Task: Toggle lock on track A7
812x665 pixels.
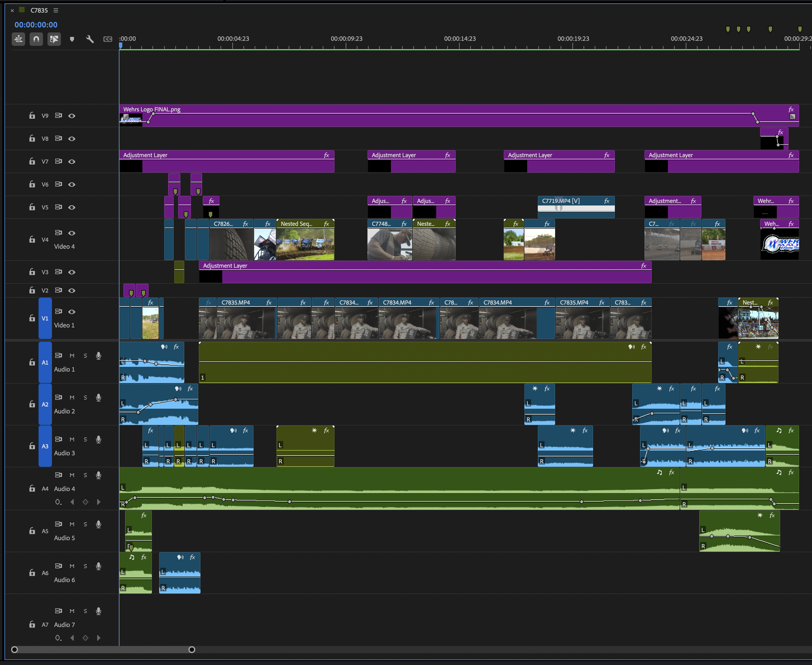Action: 32,624
